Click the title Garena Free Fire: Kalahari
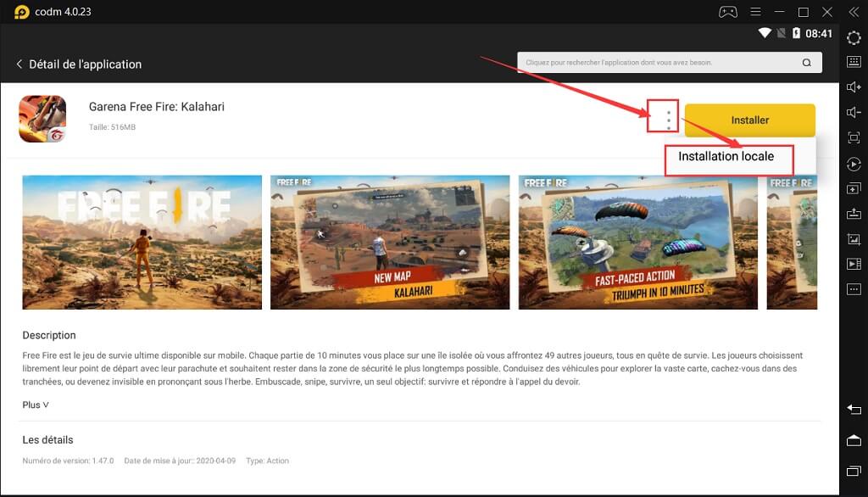This screenshot has height=497, width=868. point(157,107)
